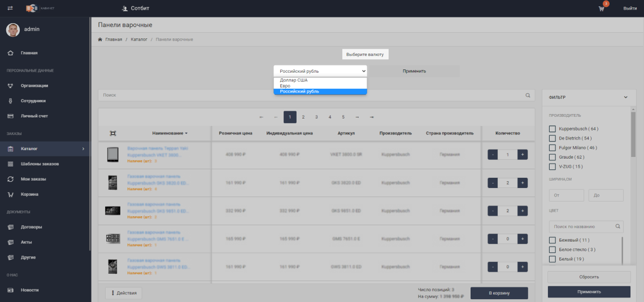
Task: Click the magnifier in color search field
Action: point(617,226)
